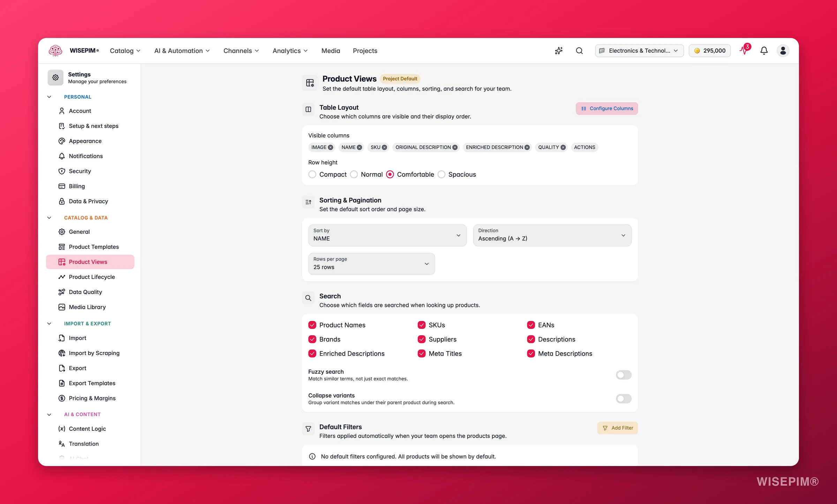Click the Add Filter button
The width and height of the screenshot is (837, 504).
[617, 428]
